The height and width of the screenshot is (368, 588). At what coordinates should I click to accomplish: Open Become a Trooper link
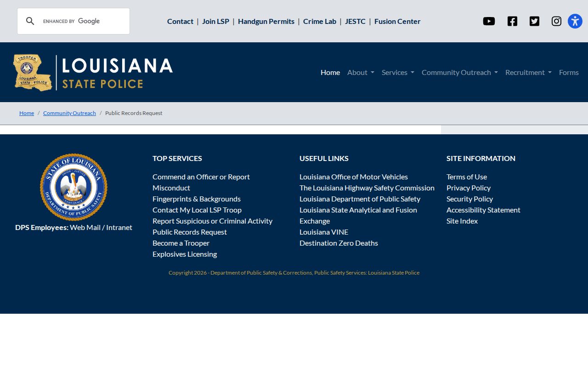pos(181,243)
